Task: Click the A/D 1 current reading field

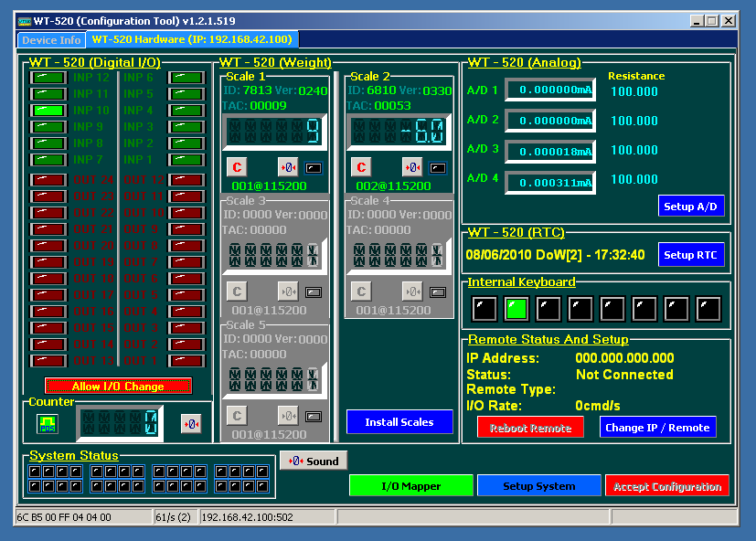Action: pyautogui.click(x=550, y=90)
